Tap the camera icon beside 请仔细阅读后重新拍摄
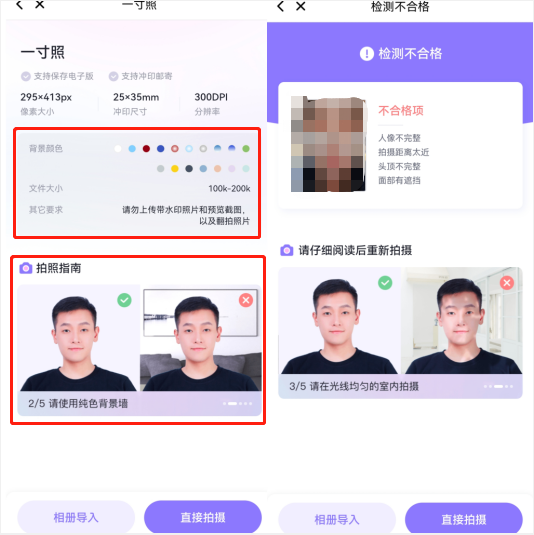The image size is (534, 535). pyautogui.click(x=287, y=250)
